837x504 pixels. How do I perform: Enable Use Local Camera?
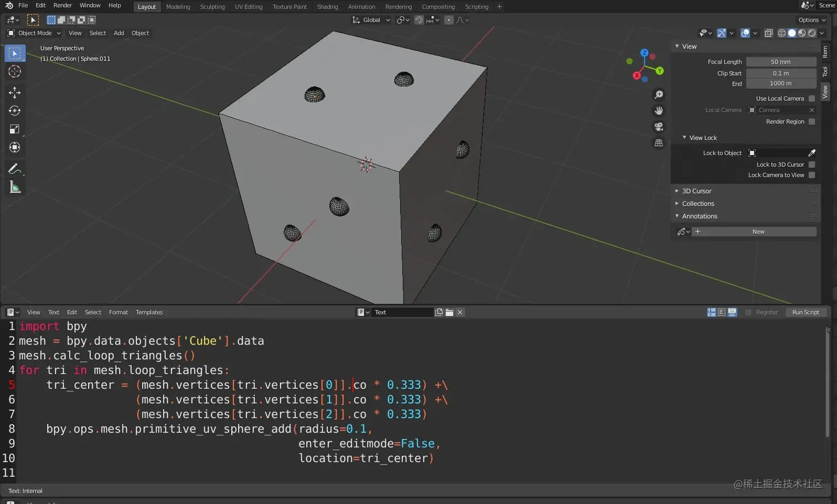pos(812,98)
